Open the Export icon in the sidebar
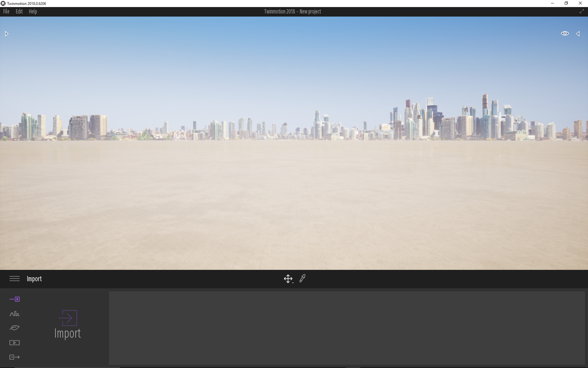 tap(14, 357)
